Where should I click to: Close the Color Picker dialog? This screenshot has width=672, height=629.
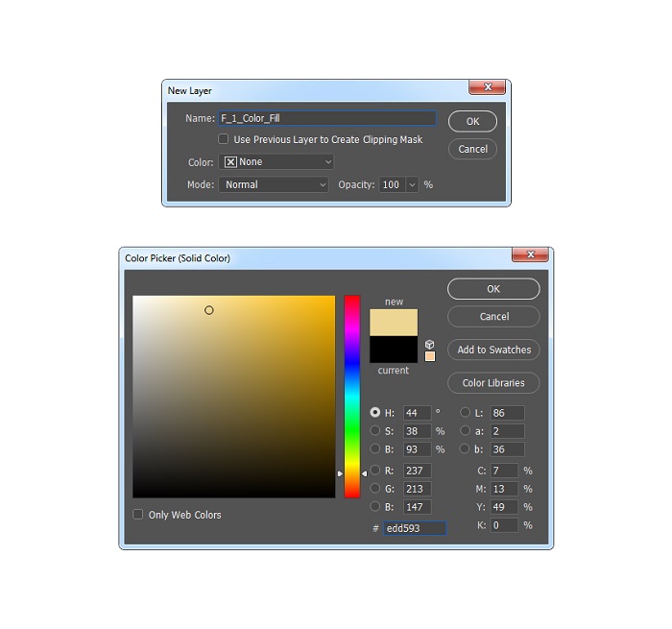tap(530, 254)
